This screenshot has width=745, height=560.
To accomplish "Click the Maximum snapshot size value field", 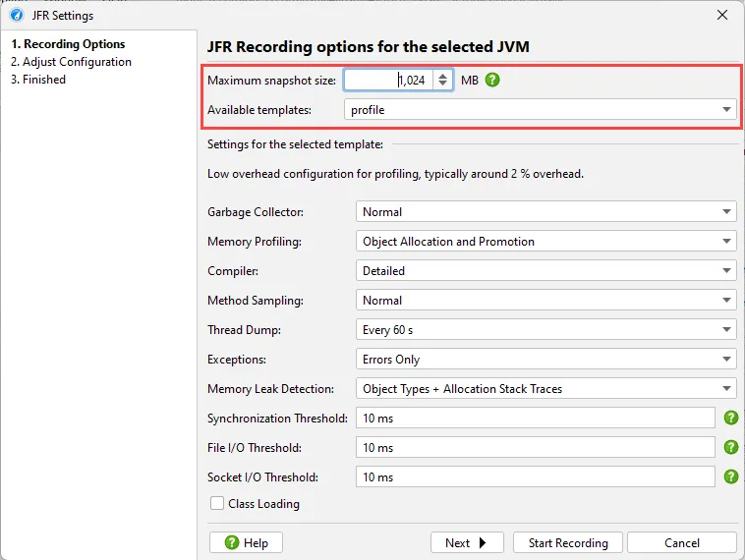I will coord(388,80).
